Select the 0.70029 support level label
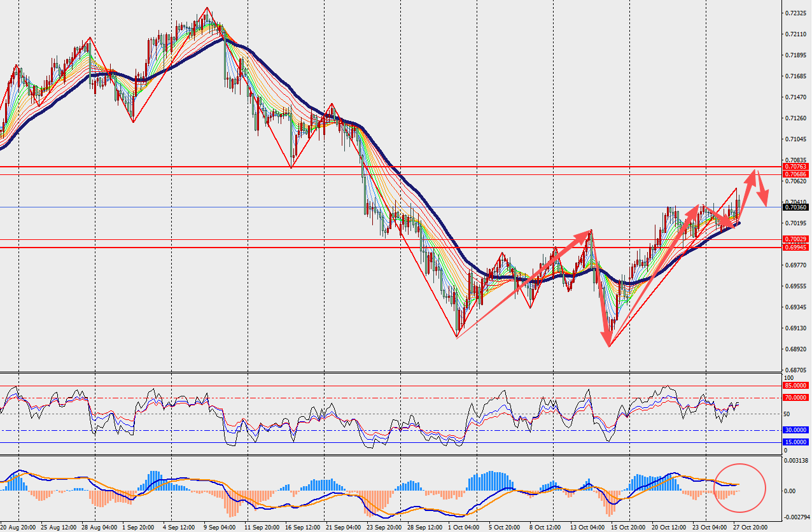The height and width of the screenshot is (532, 812). pyautogui.click(x=795, y=239)
